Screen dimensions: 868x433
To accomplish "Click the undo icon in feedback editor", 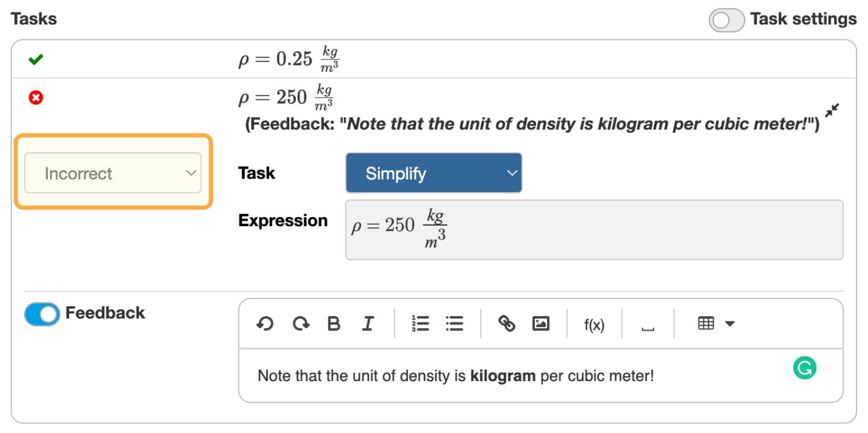I will tap(265, 324).
